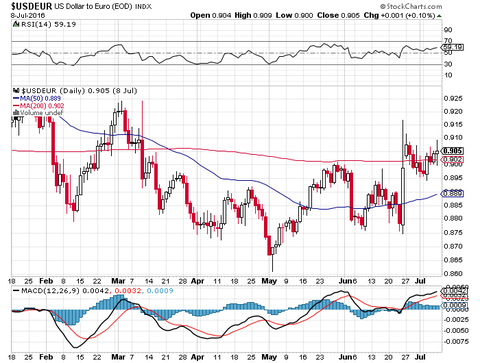Click the 10 level on the RSI axis
Viewport: 480px width, 363px height.
point(448,75)
